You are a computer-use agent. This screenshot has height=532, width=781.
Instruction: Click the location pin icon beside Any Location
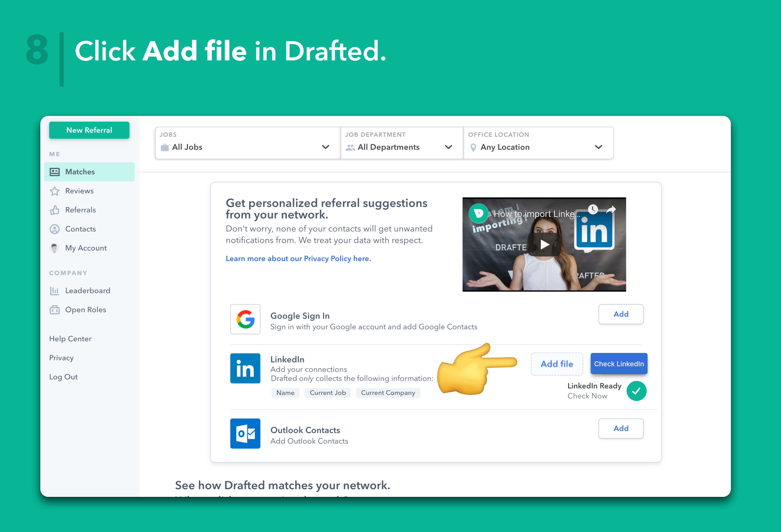(x=473, y=147)
